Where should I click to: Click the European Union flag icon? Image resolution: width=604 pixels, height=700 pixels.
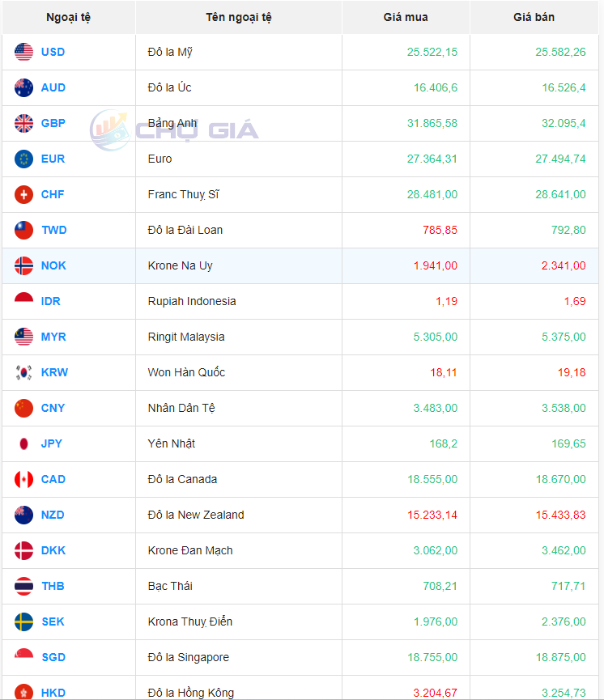coord(23,159)
